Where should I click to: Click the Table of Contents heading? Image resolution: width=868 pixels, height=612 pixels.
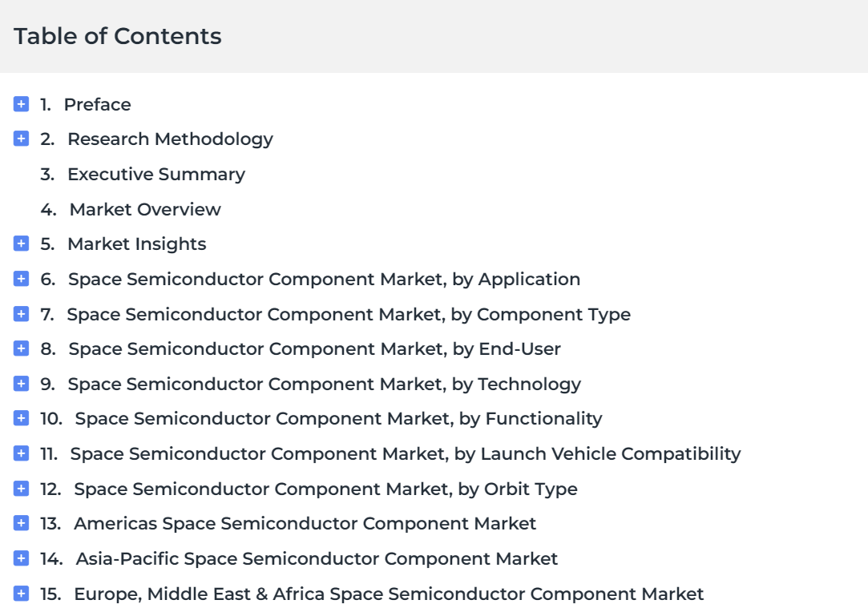pos(117,37)
